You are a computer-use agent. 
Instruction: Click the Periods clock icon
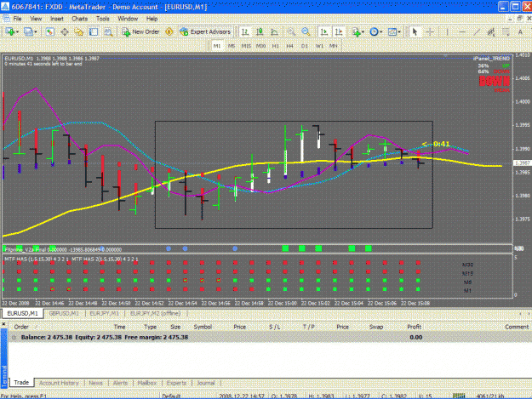pos(374,31)
